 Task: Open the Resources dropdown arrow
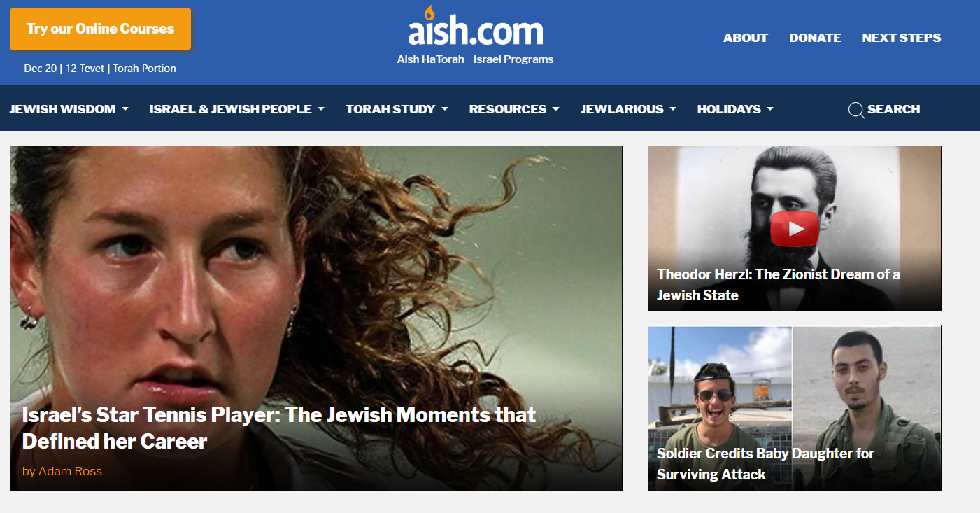(555, 109)
